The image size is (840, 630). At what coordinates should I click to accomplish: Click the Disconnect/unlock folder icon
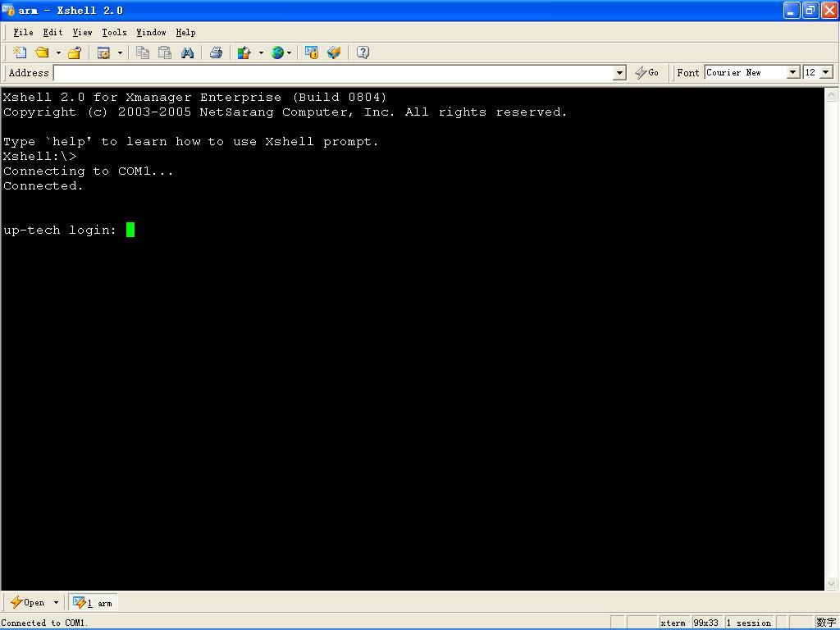point(75,52)
